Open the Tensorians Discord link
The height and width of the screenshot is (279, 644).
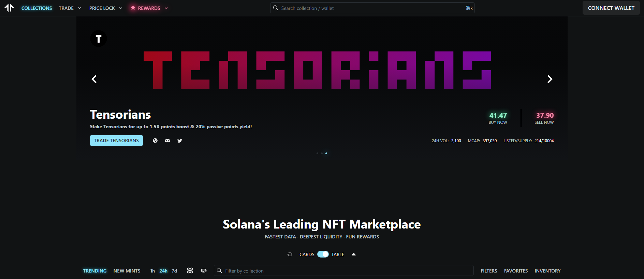(x=167, y=141)
